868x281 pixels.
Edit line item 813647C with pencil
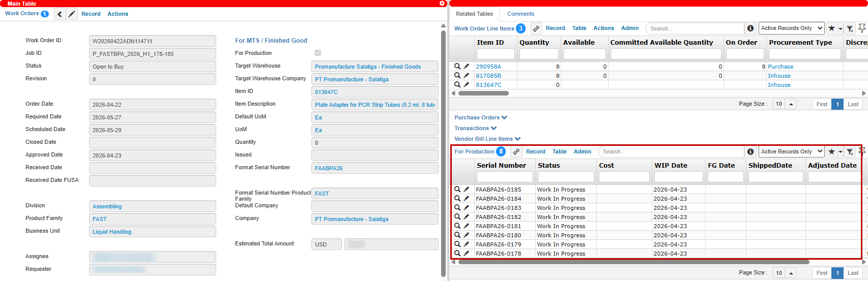(466, 85)
